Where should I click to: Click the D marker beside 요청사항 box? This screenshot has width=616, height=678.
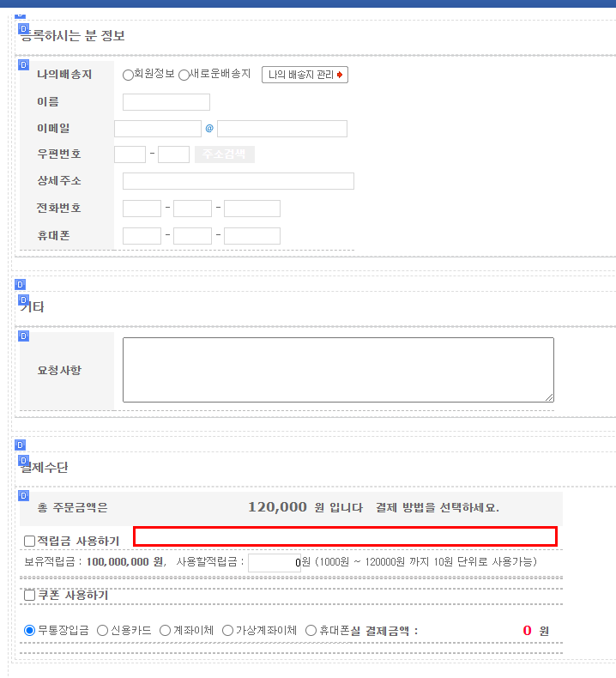tap(23, 336)
